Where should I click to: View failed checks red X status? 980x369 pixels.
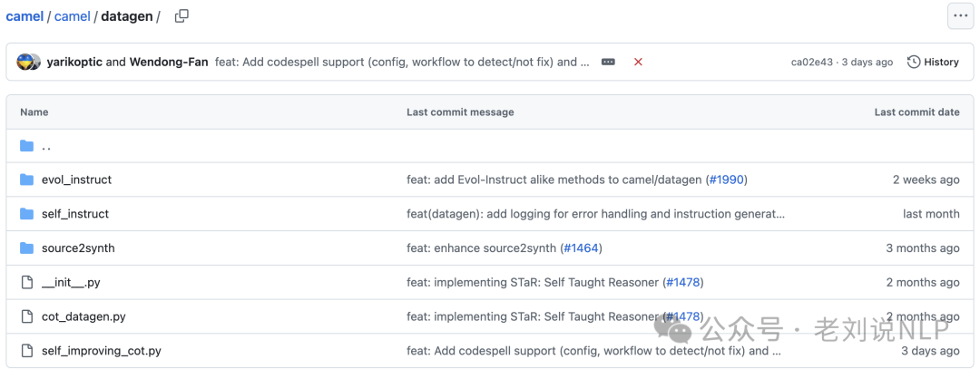pyautogui.click(x=638, y=62)
